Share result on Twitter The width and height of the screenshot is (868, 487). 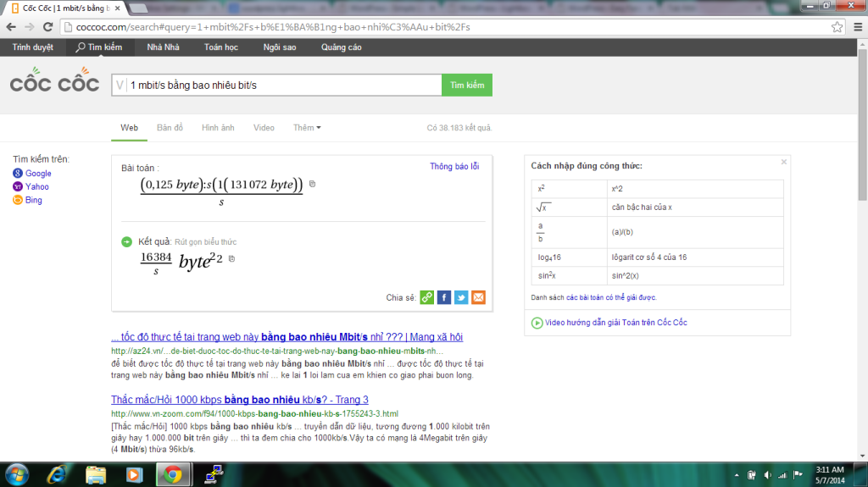(461, 297)
